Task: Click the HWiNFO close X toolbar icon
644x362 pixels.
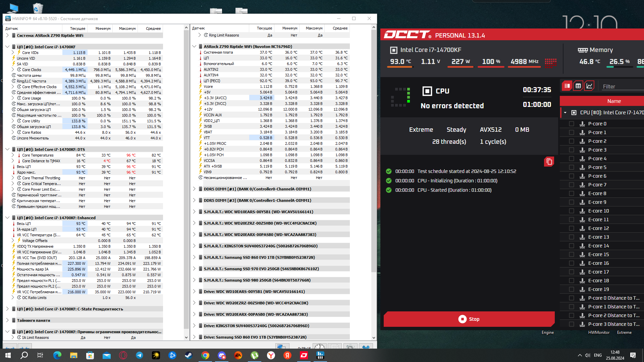Action: [x=366, y=347]
